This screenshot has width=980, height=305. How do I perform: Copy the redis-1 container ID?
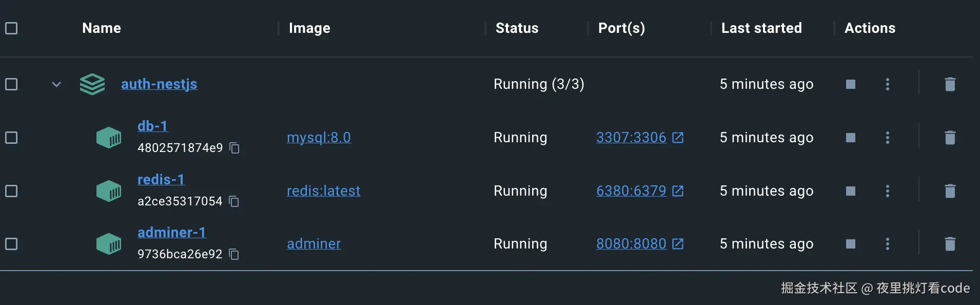(234, 201)
